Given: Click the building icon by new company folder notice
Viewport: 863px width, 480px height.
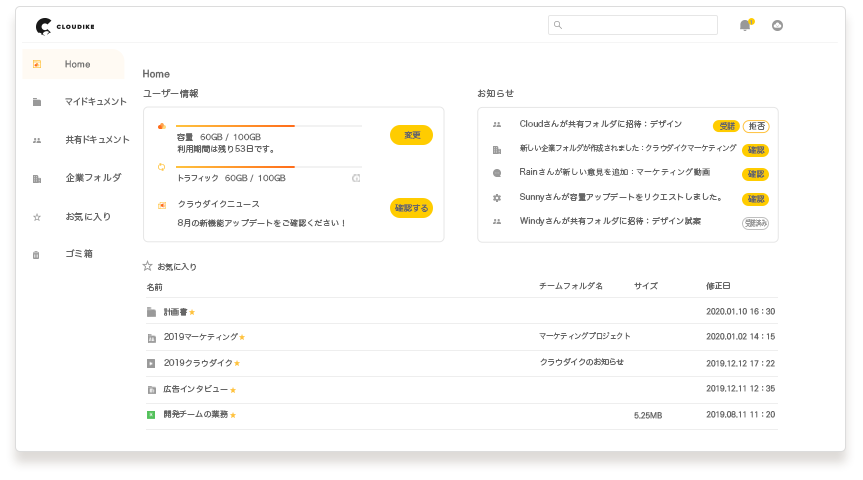Looking at the screenshot, I should [497, 150].
